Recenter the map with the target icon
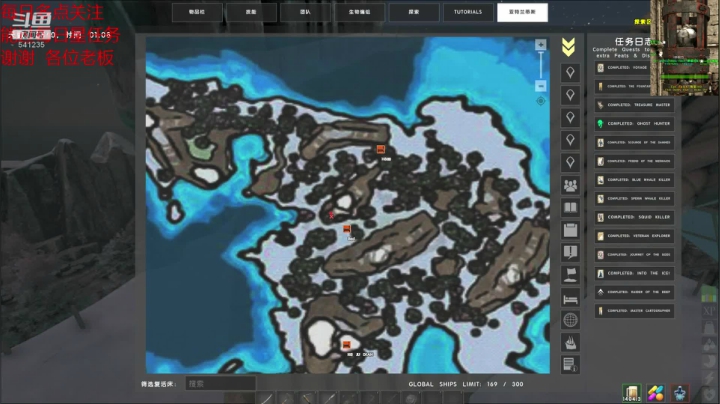 pyautogui.click(x=540, y=101)
